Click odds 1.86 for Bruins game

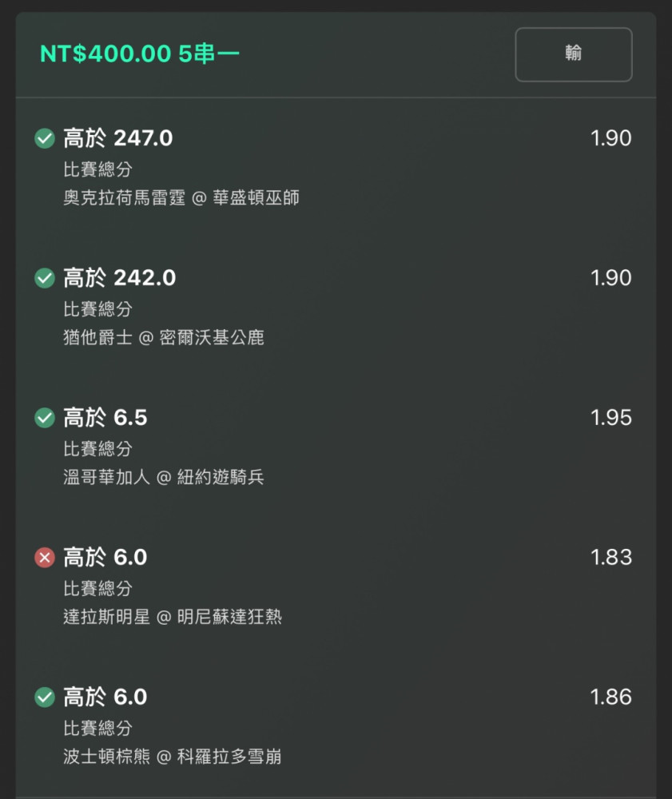point(610,697)
